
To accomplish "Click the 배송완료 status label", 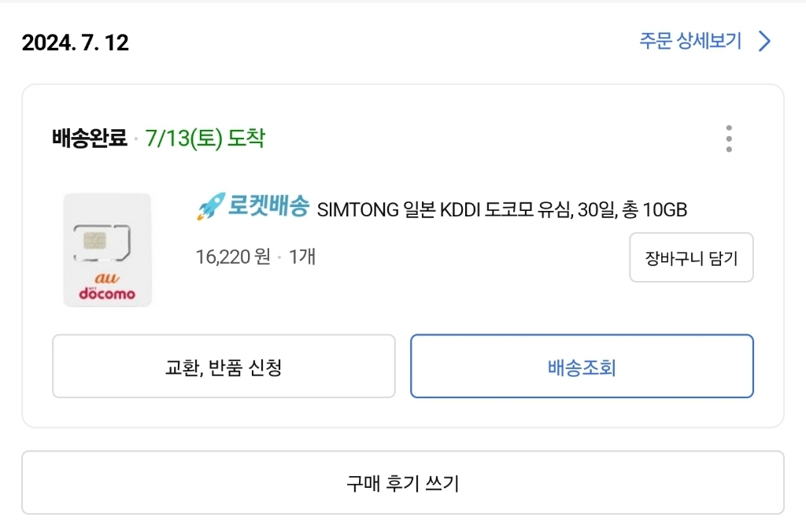I will pyautogui.click(x=89, y=139).
